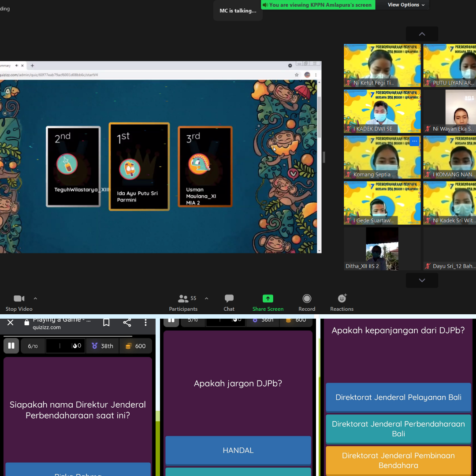
Task: Click the green Share Screen button
Action: (x=268, y=303)
